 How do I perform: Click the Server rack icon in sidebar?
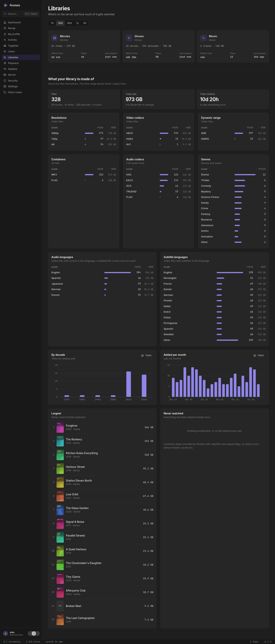click(x=5, y=75)
